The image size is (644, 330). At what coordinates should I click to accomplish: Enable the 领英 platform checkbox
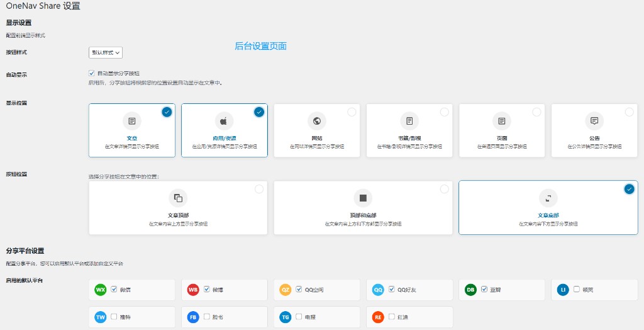(x=577, y=289)
